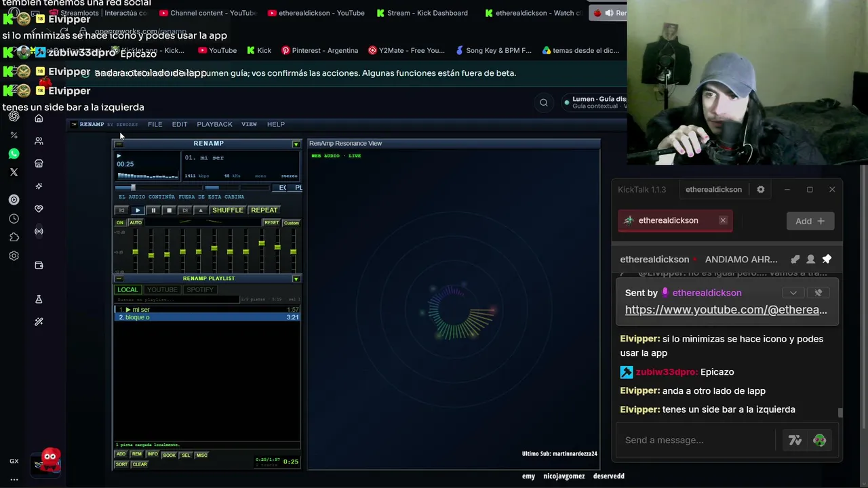
Task: Switch to the YOUTUBE playlist tab
Action: tap(162, 289)
